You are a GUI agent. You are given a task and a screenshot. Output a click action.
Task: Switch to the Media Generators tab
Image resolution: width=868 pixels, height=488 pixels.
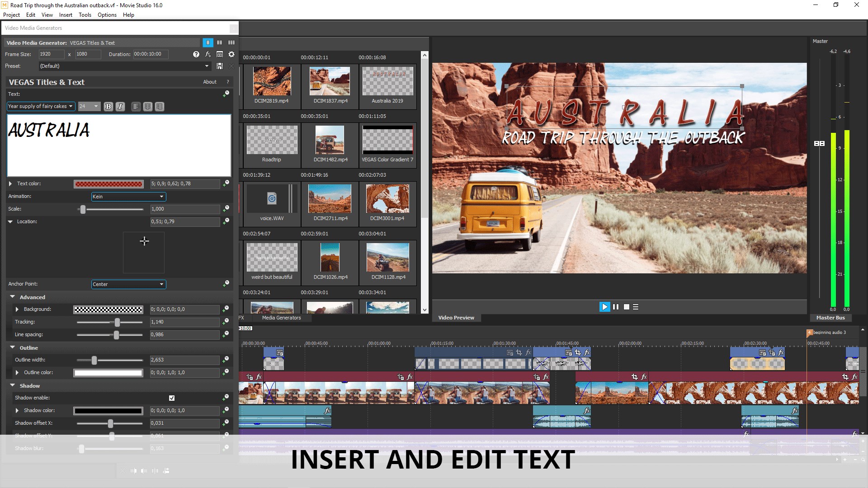(x=281, y=318)
